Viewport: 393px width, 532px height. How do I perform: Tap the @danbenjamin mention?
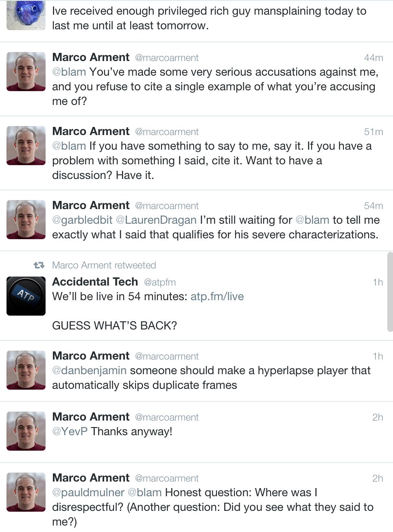(x=89, y=371)
